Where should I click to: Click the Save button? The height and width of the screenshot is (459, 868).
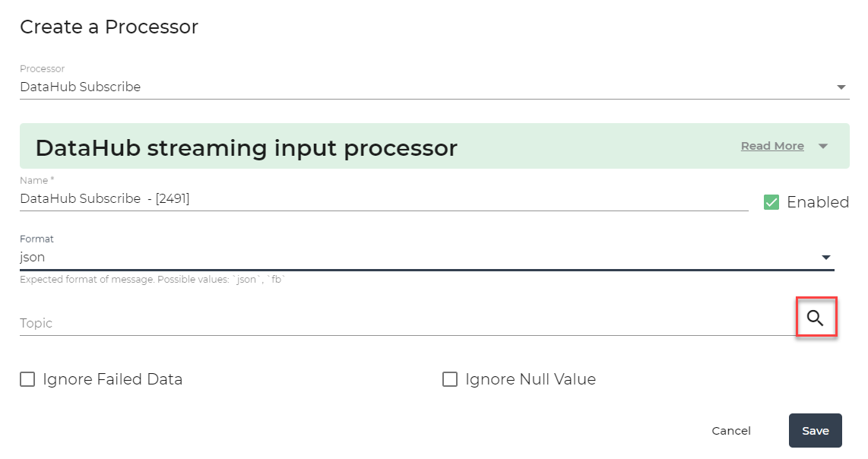pos(815,430)
